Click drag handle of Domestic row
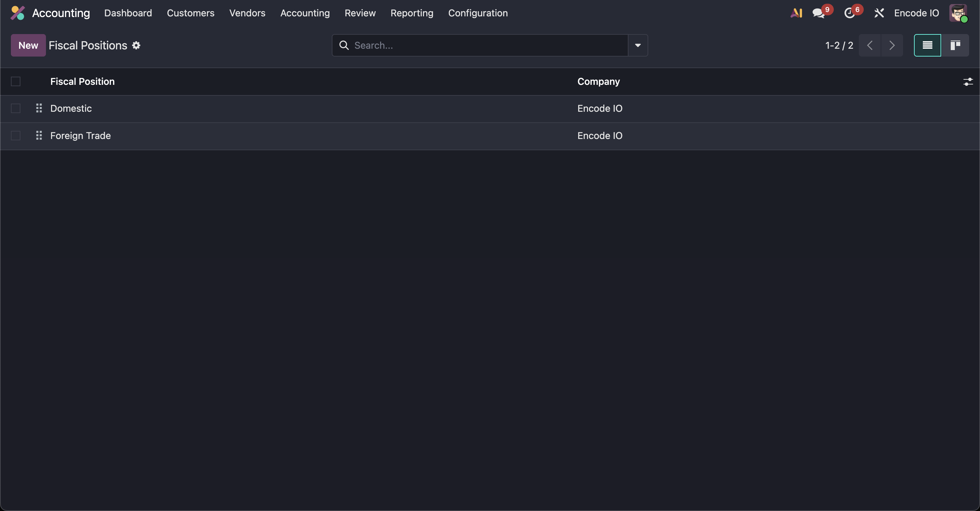This screenshot has width=980, height=511. pyautogui.click(x=39, y=109)
